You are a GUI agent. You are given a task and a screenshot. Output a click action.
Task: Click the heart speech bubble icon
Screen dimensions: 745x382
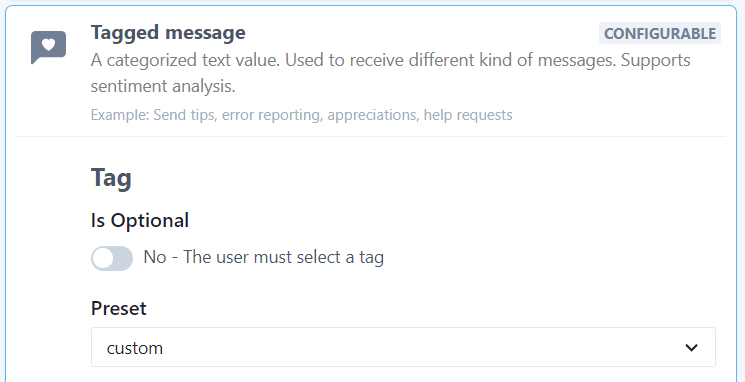coord(48,47)
